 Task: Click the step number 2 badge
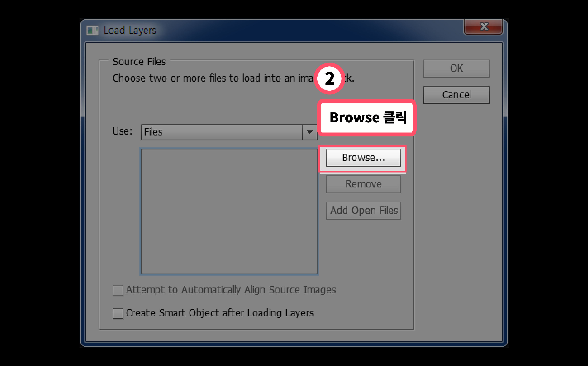(x=329, y=78)
